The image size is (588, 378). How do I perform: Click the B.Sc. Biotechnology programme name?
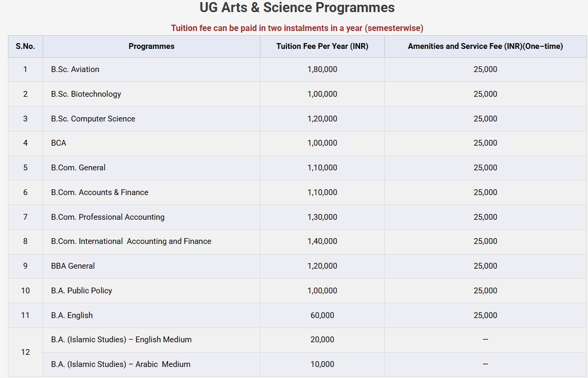coord(86,94)
